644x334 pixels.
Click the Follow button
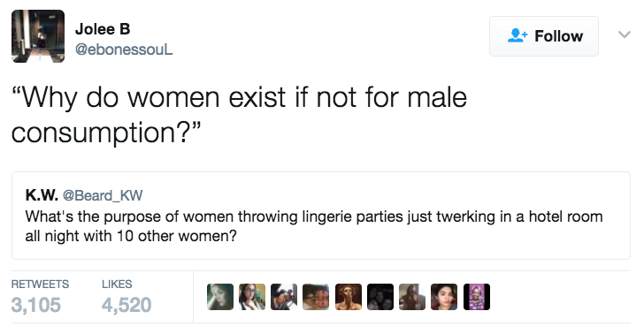tap(544, 36)
